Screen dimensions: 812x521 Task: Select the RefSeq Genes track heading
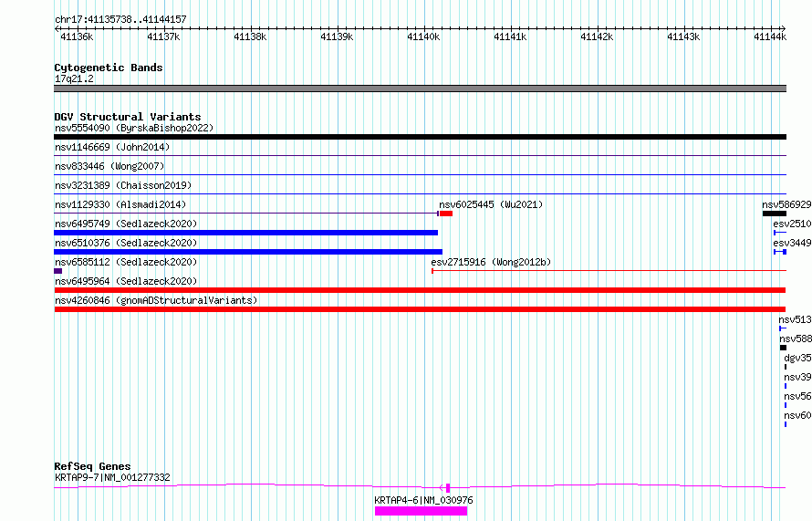[x=92, y=466]
